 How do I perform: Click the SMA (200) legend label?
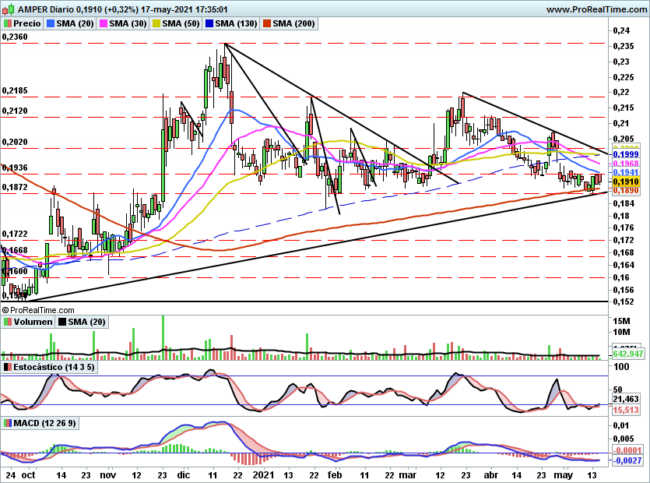click(293, 24)
